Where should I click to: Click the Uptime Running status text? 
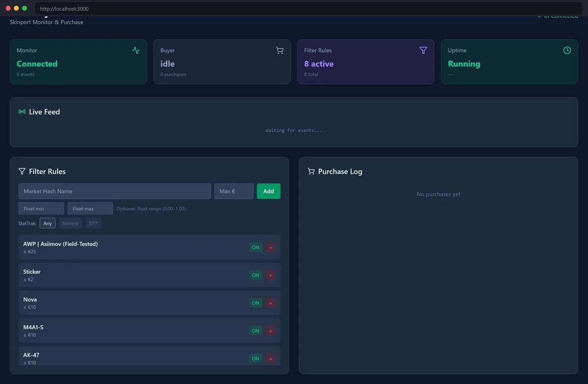(464, 64)
